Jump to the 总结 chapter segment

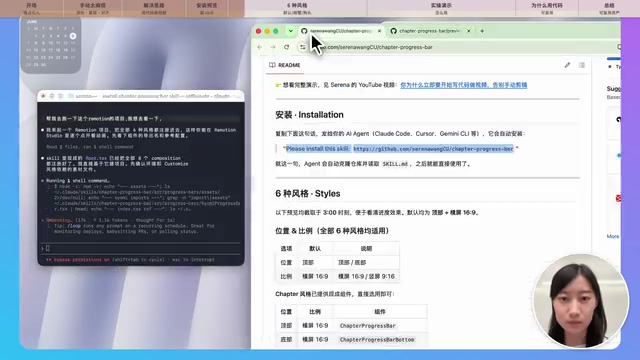[x=609, y=9]
